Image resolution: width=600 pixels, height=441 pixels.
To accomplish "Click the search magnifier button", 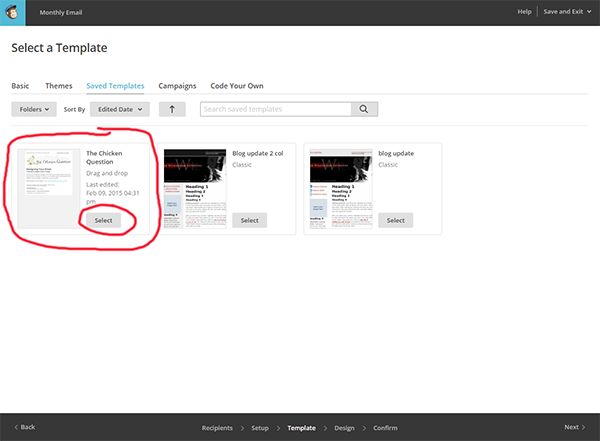I will [x=364, y=109].
